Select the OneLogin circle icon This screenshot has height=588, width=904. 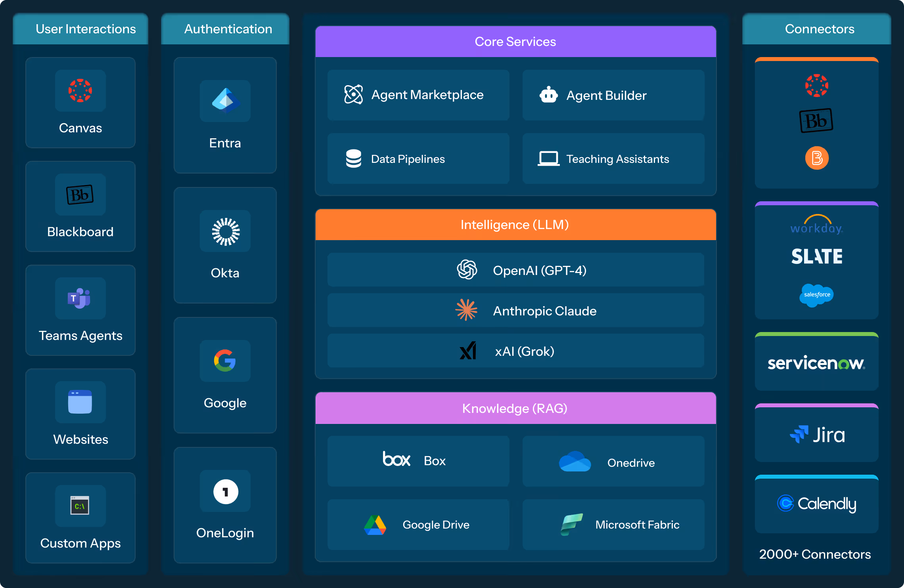pyautogui.click(x=226, y=492)
